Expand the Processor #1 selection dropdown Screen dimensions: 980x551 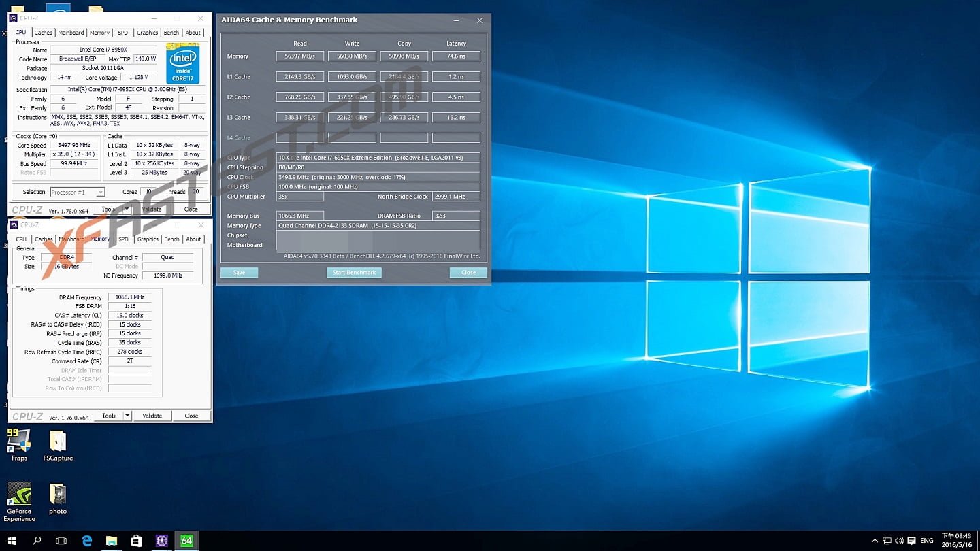[99, 193]
